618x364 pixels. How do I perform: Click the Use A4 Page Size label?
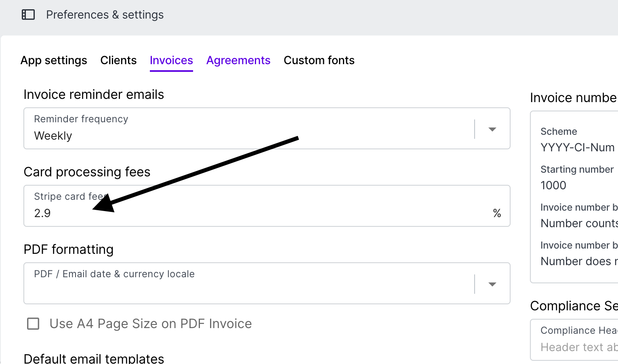click(x=151, y=324)
